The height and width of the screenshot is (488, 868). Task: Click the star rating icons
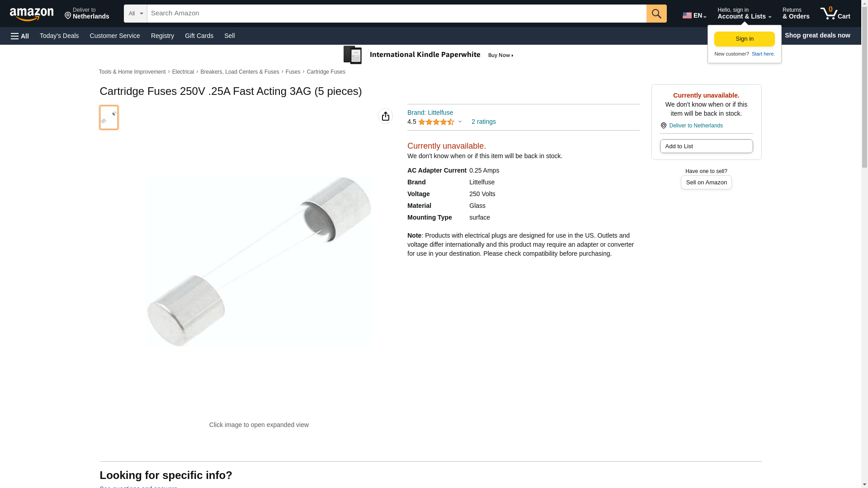pos(436,122)
